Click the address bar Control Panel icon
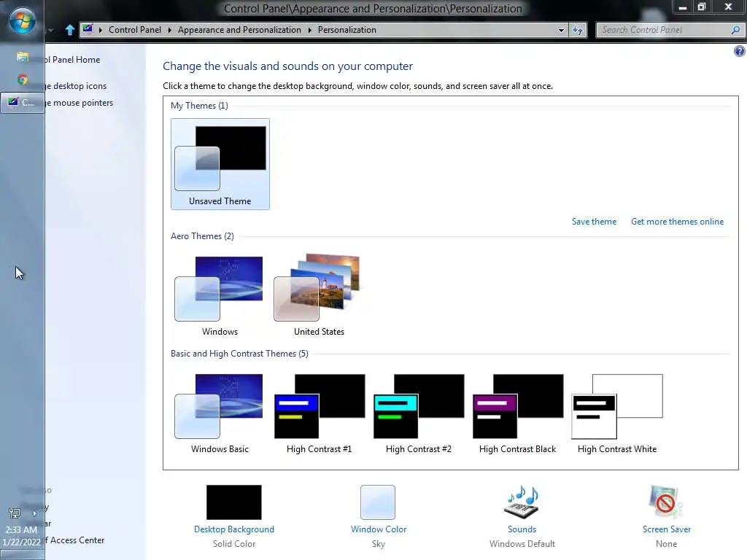The width and height of the screenshot is (747, 560). coord(88,29)
